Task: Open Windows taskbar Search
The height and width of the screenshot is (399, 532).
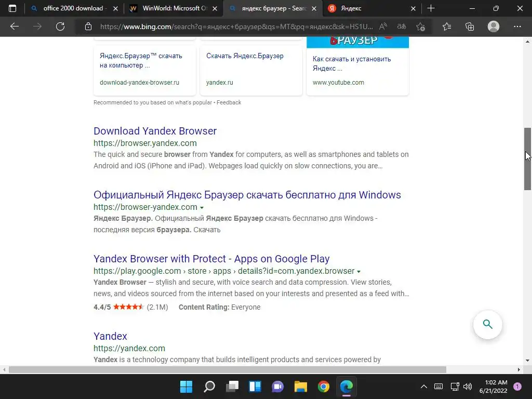Action: (209, 387)
